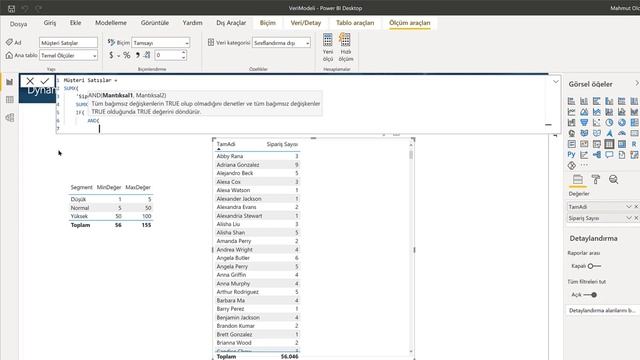Switch to the Veri/Detay ribbon tab

pyautogui.click(x=306, y=23)
